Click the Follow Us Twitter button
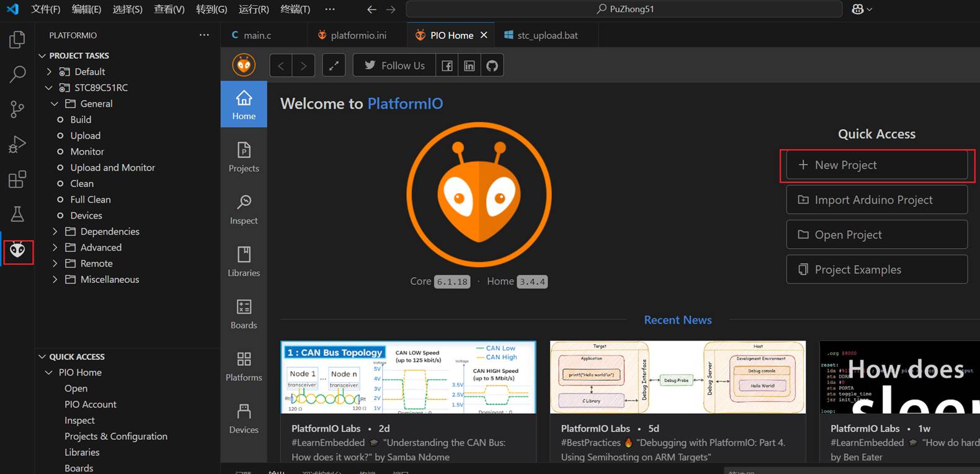The width and height of the screenshot is (980, 474). click(x=394, y=66)
